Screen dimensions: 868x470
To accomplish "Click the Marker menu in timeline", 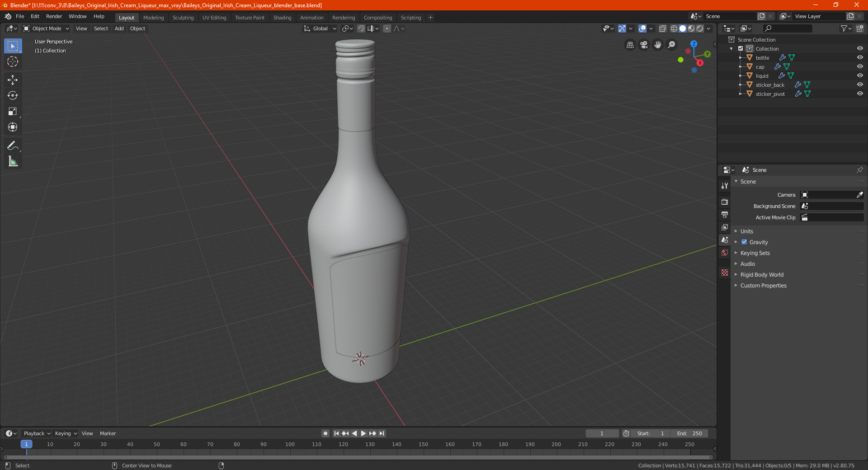I will coord(108,433).
